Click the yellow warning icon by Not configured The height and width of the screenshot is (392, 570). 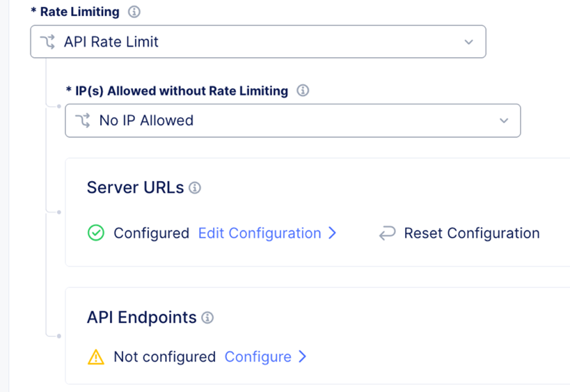pyautogui.click(x=96, y=356)
